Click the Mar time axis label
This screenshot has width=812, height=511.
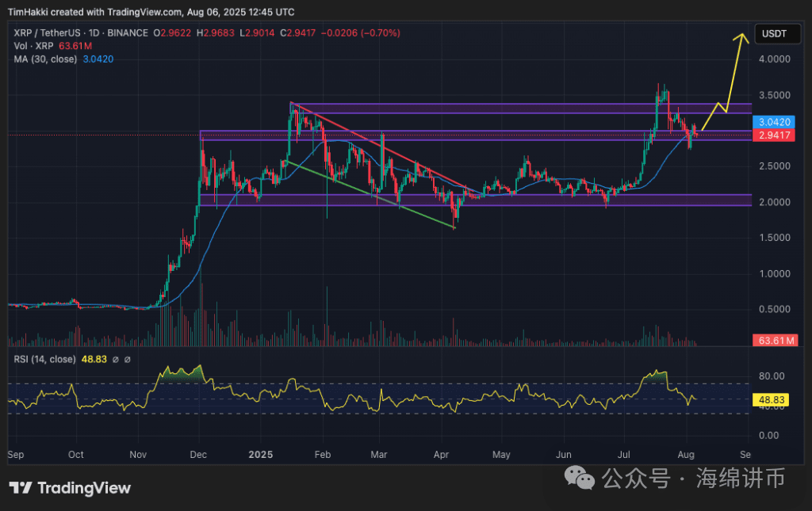(379, 455)
